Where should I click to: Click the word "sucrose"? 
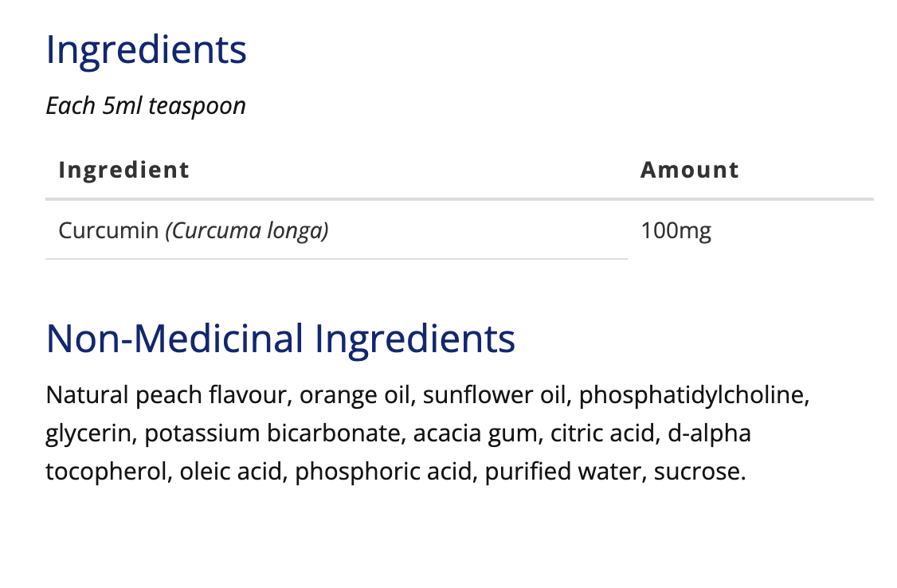tap(698, 472)
